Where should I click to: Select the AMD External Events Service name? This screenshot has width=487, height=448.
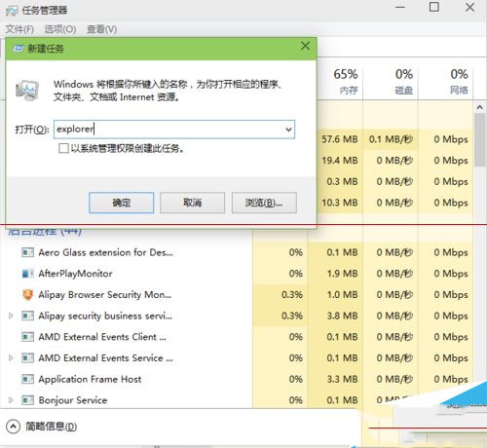[105, 358]
